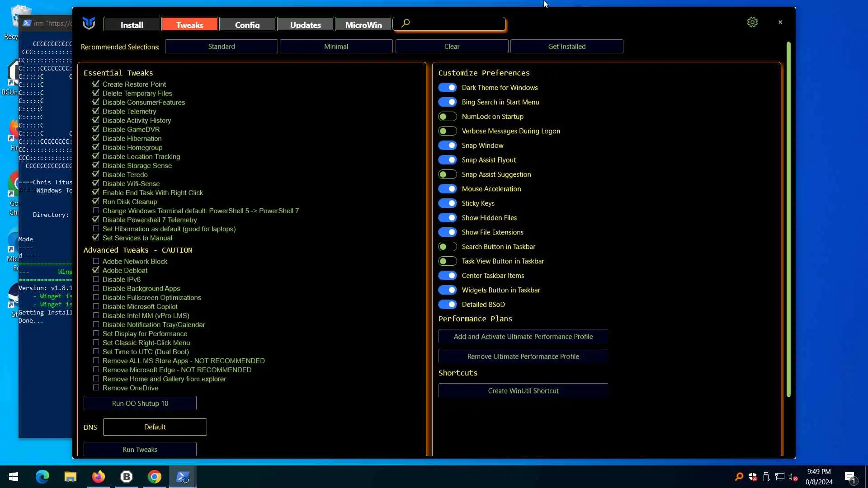Image resolution: width=868 pixels, height=488 pixels.
Task: Click the vertical green scrollbar
Action: click(x=788, y=219)
